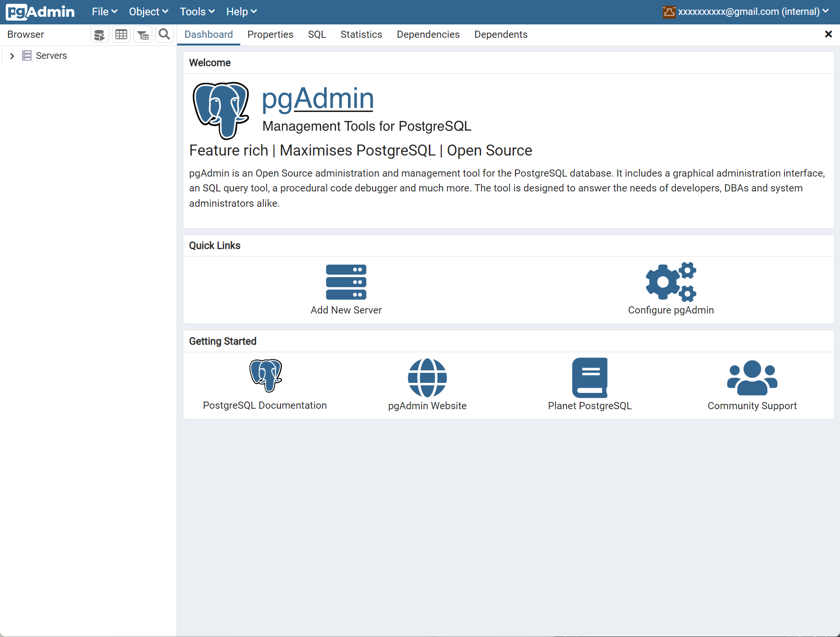
Task: Select the Servers label in the tree
Action: coord(51,56)
